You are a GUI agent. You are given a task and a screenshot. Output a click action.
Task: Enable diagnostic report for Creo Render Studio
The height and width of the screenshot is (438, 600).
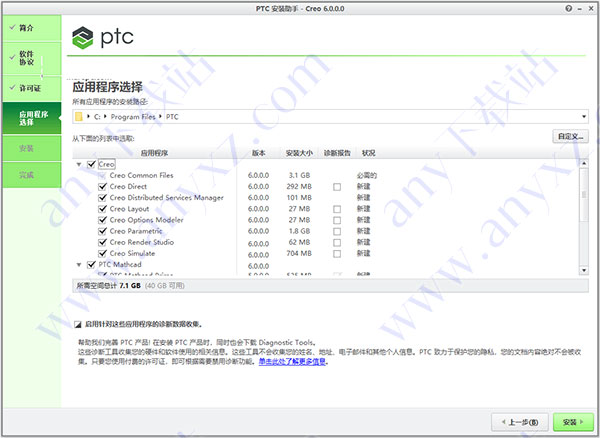click(337, 242)
